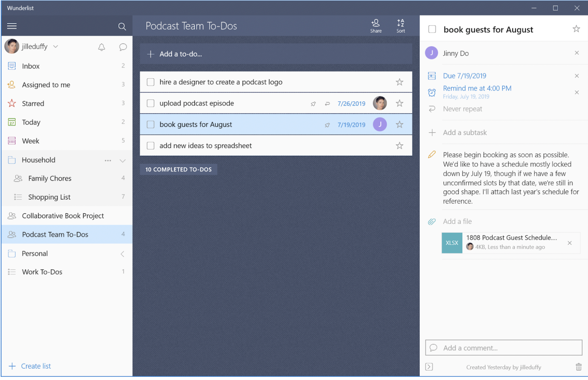Screen dimensions: 588x380
Task: Open conversations speech bubble icon
Action: point(123,47)
